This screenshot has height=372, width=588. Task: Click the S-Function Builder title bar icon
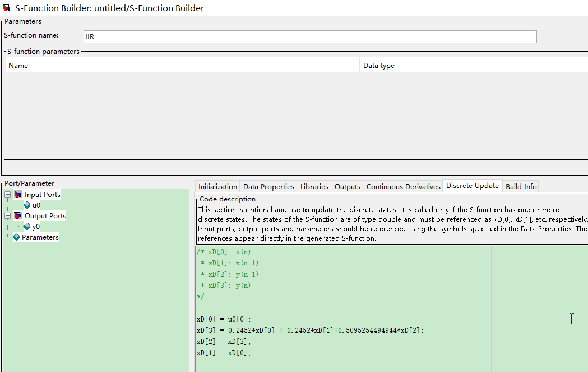click(6, 8)
